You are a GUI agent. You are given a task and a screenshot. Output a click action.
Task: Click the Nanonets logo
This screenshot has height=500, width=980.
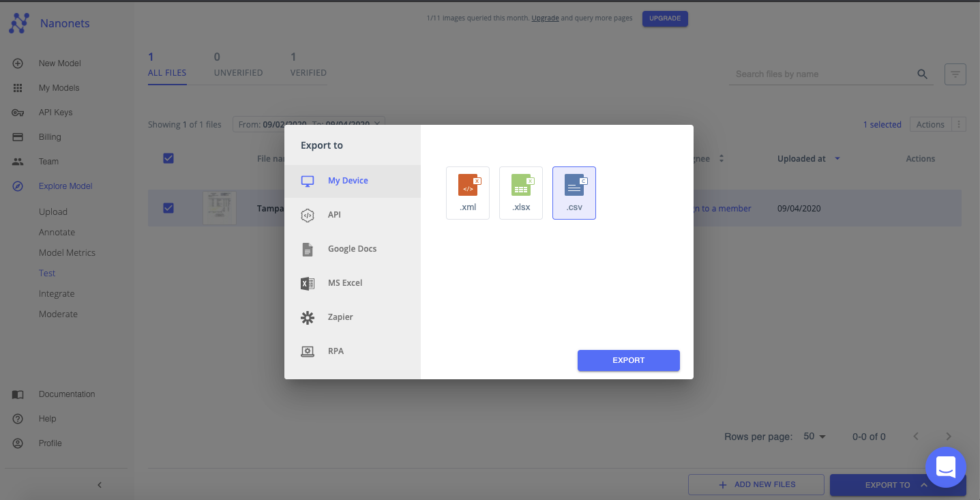pyautogui.click(x=19, y=24)
